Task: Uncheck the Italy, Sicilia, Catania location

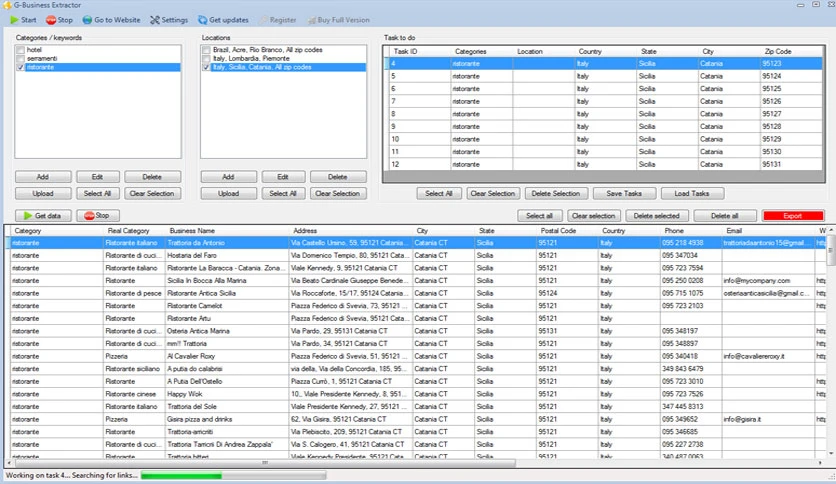Action: tap(206, 67)
